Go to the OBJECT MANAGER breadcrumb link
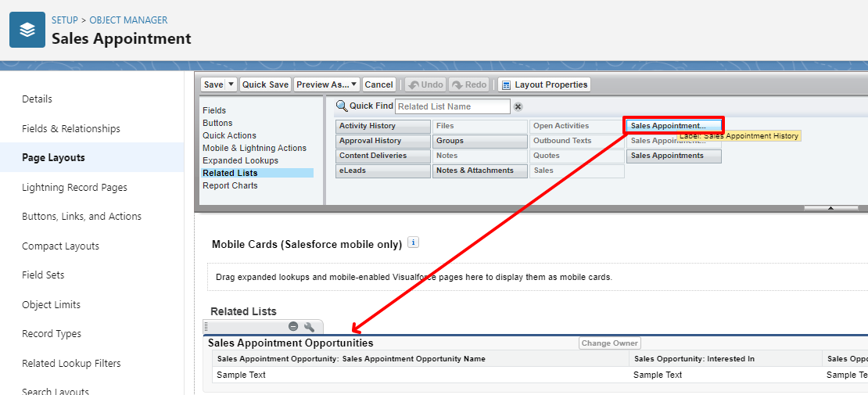This screenshot has width=868, height=395. (x=128, y=20)
